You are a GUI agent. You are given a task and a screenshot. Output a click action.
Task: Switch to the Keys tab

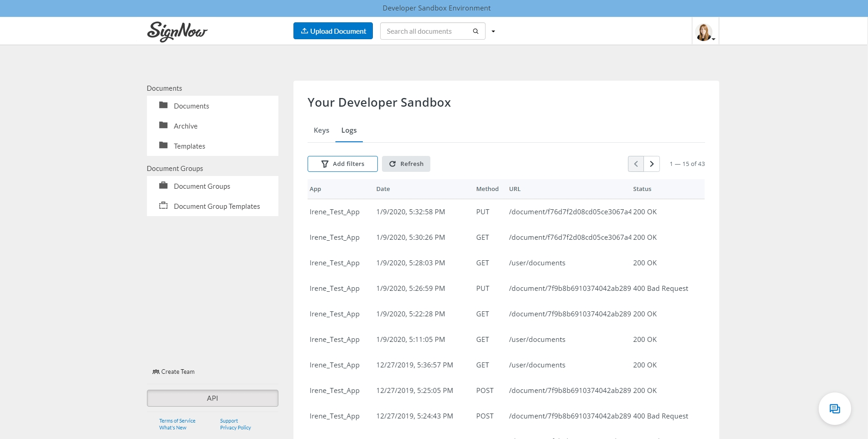(x=321, y=130)
